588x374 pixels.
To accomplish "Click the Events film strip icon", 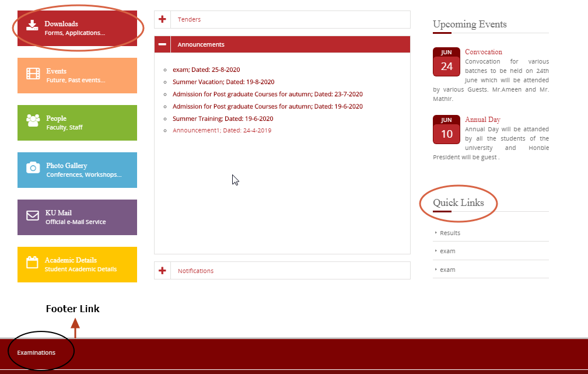I will pyautogui.click(x=33, y=74).
